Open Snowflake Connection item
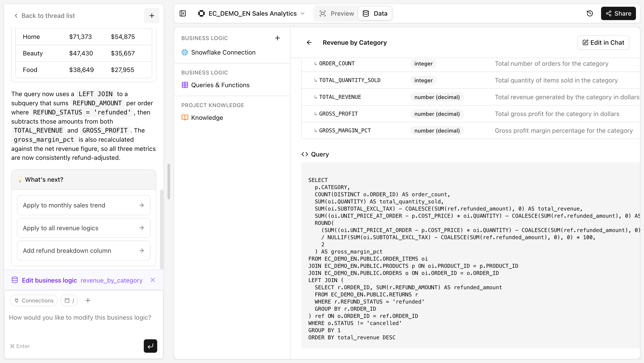This screenshot has height=363, width=644. [223, 53]
